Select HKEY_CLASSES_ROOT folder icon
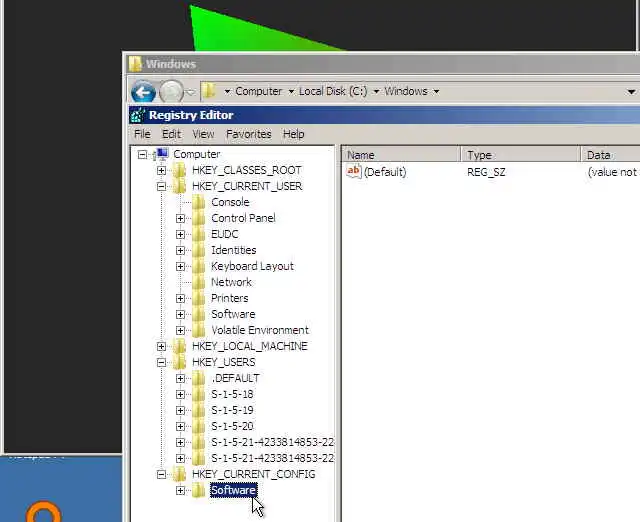Image resolution: width=640 pixels, height=522 pixels. [x=179, y=170]
